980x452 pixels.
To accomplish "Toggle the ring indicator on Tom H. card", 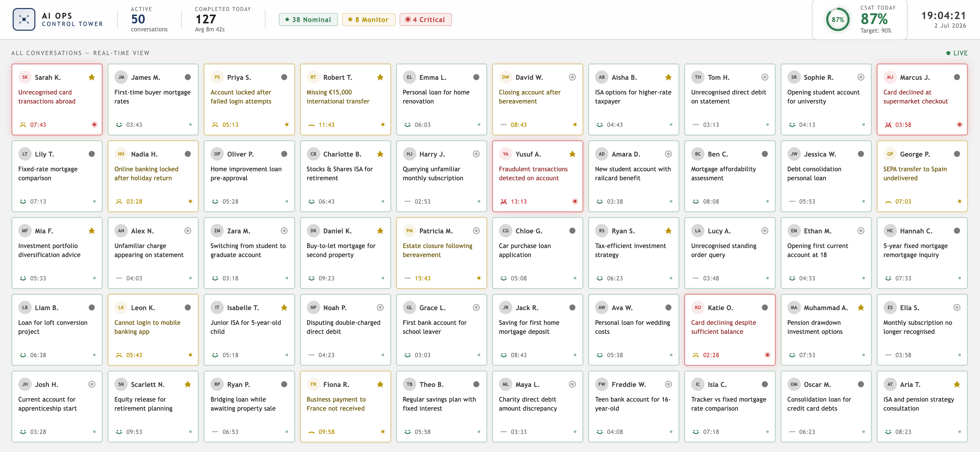I will point(765,77).
